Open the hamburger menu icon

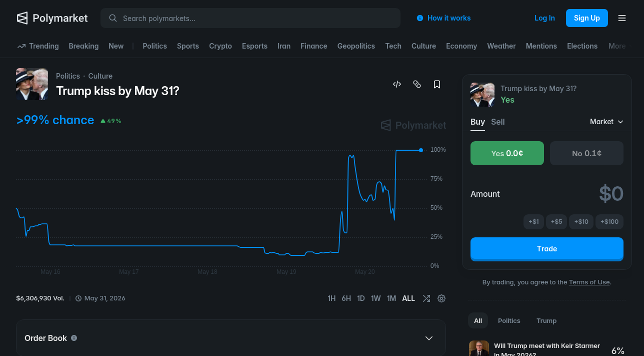[x=622, y=18]
